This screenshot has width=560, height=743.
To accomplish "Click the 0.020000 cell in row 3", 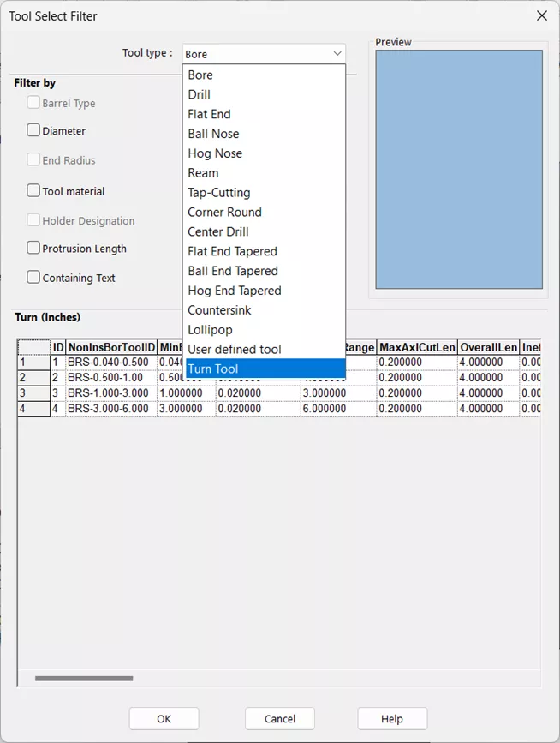I will (x=258, y=393).
